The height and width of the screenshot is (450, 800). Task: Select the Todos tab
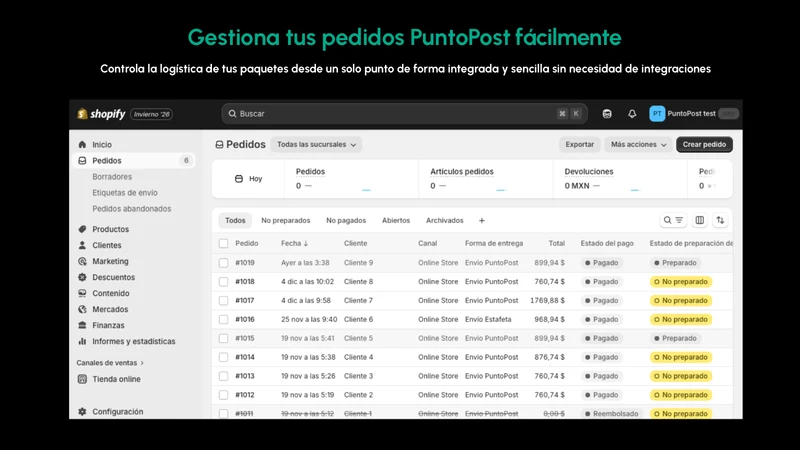click(235, 220)
